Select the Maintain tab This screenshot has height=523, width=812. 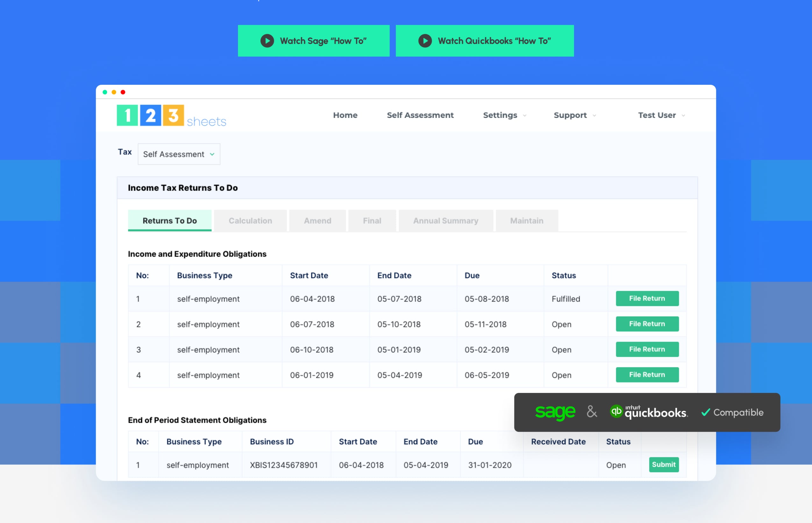pos(527,221)
